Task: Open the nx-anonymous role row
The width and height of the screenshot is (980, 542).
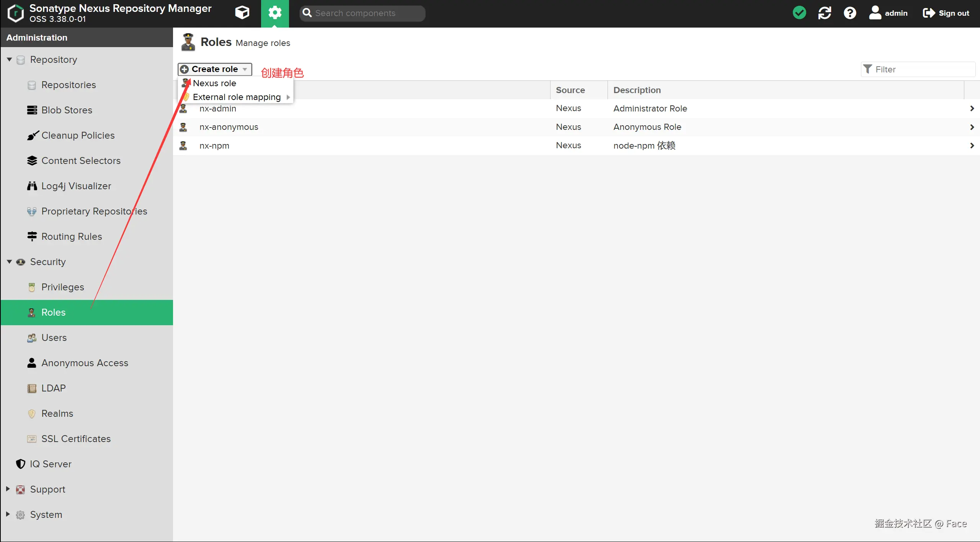Action: coord(229,127)
